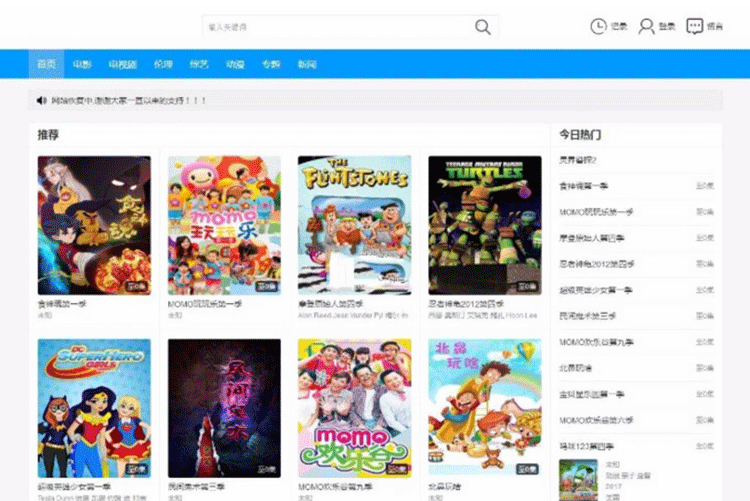Open the MOMO玩玩乐 poster thumbnail
The image size is (750, 501).
coord(224,225)
